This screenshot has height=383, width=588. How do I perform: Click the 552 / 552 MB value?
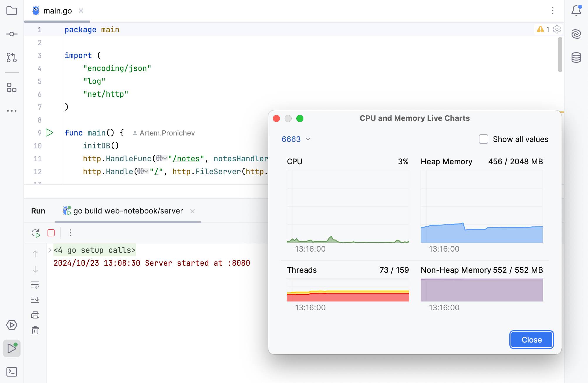518,270
